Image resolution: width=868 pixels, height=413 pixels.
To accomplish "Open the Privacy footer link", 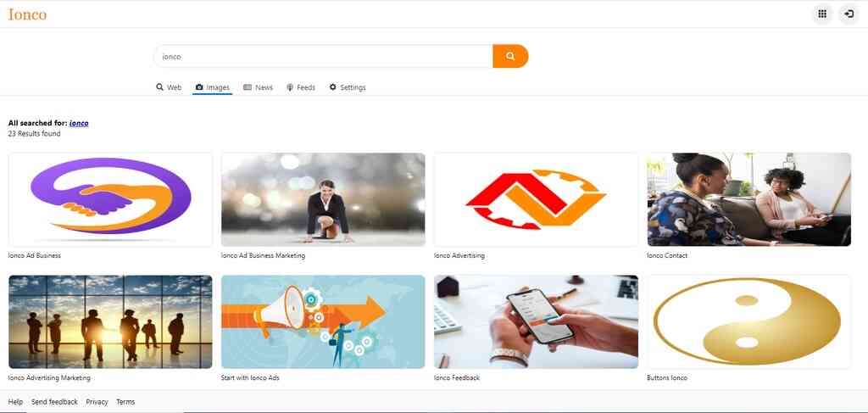I will click(x=97, y=402).
